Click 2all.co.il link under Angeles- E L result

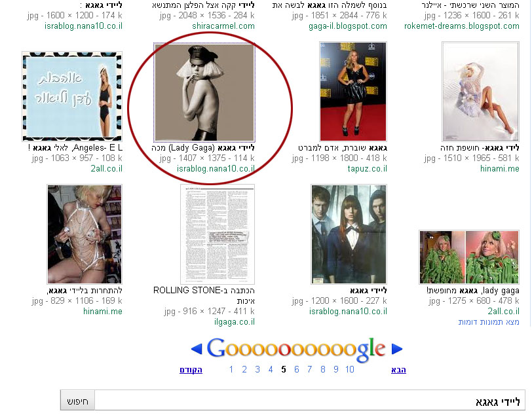(107, 168)
